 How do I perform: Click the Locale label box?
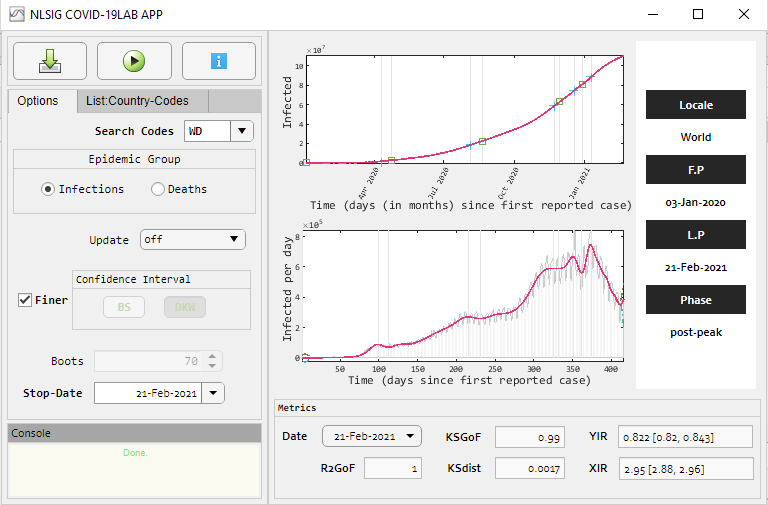tap(696, 104)
